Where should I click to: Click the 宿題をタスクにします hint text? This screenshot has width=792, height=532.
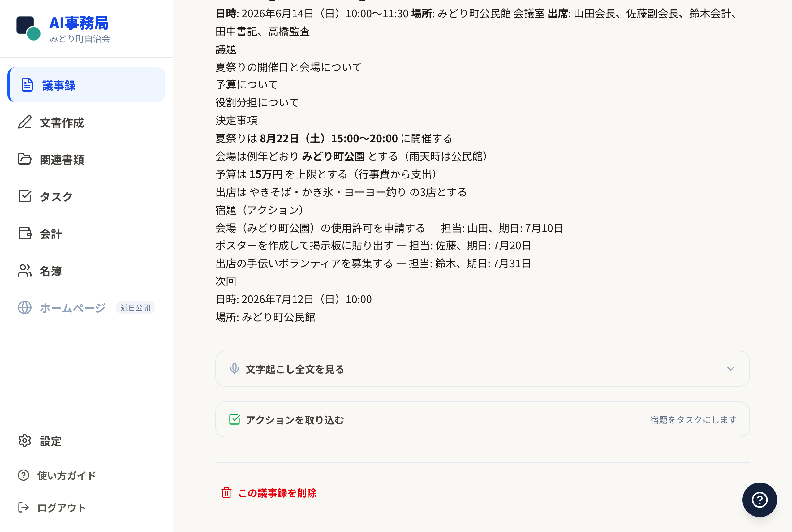[693, 420]
